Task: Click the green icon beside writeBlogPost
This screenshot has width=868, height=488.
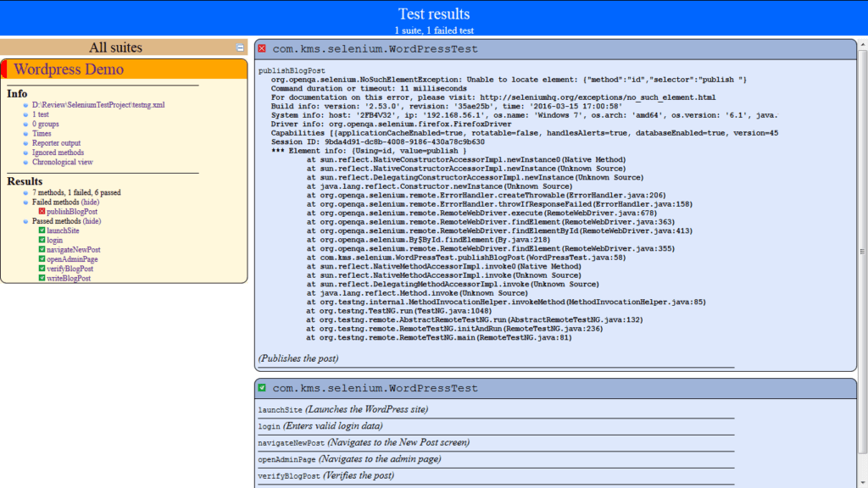Action: point(42,278)
